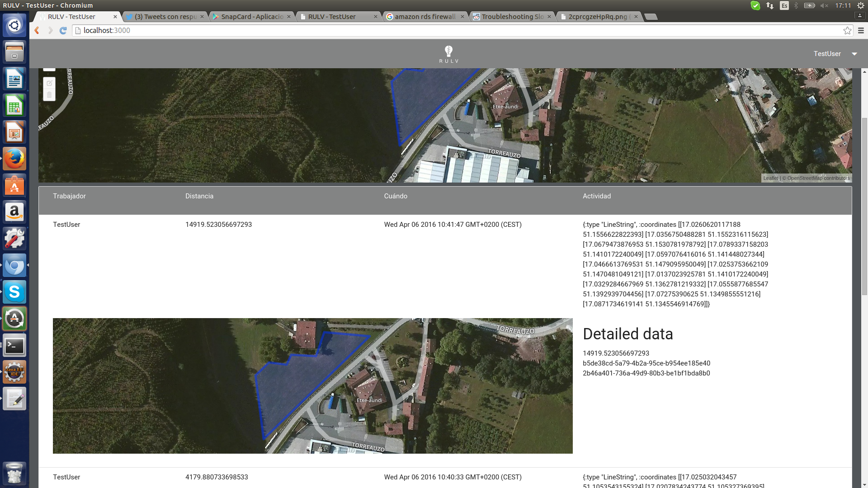The image size is (868, 488).
Task: Select distance value 4179.880733698533
Action: 217,477
